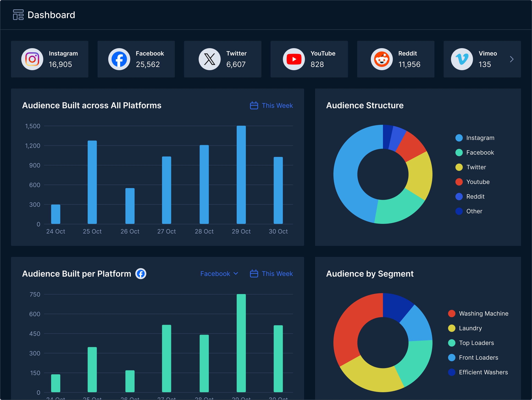Expand the platforms list via right chevron
The image size is (532, 400).
(x=512, y=59)
